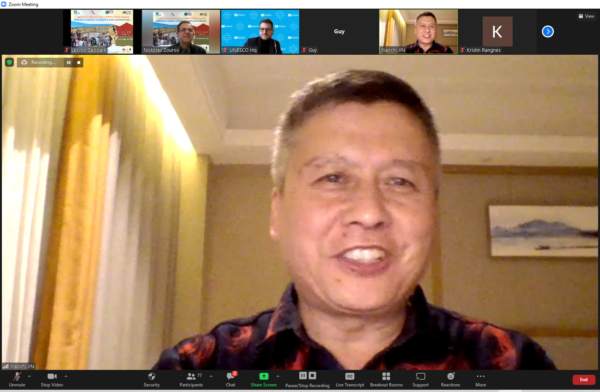
Task: Unmute the microphone
Action: 17,379
